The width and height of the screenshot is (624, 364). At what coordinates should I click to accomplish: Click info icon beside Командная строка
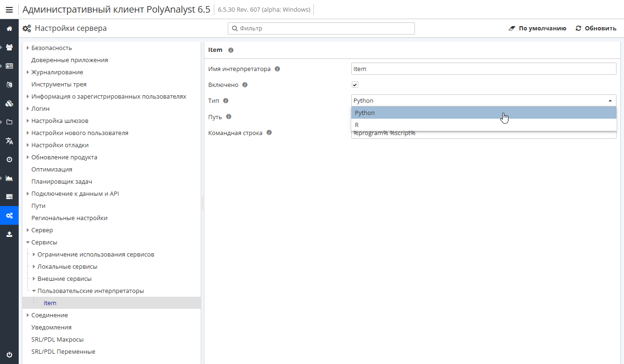coord(269,132)
